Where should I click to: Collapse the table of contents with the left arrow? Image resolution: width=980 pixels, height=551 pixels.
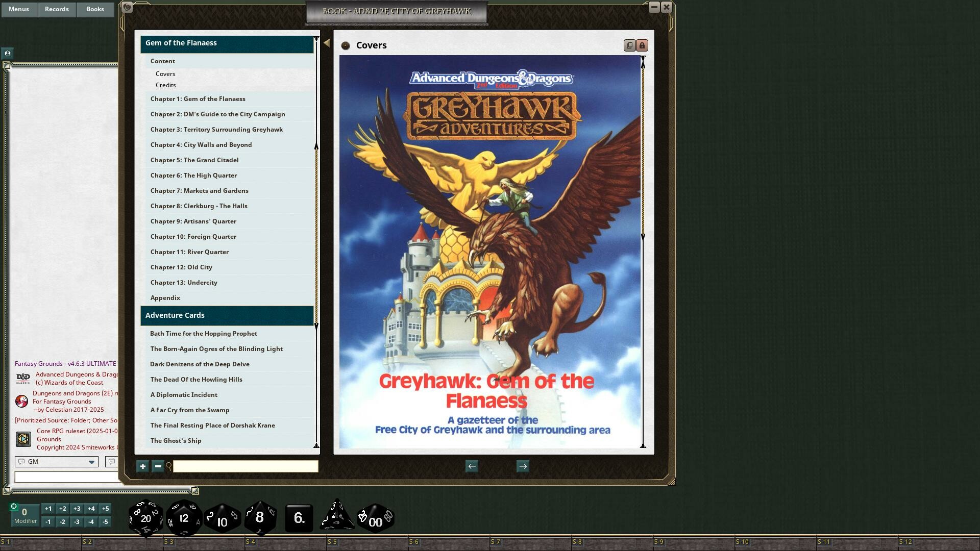pyautogui.click(x=326, y=43)
